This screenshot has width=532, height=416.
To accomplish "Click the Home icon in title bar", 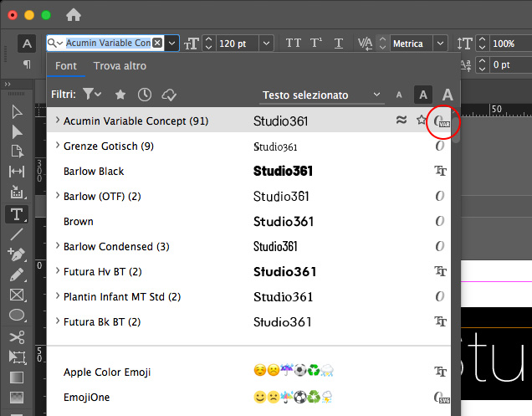I will click(74, 15).
